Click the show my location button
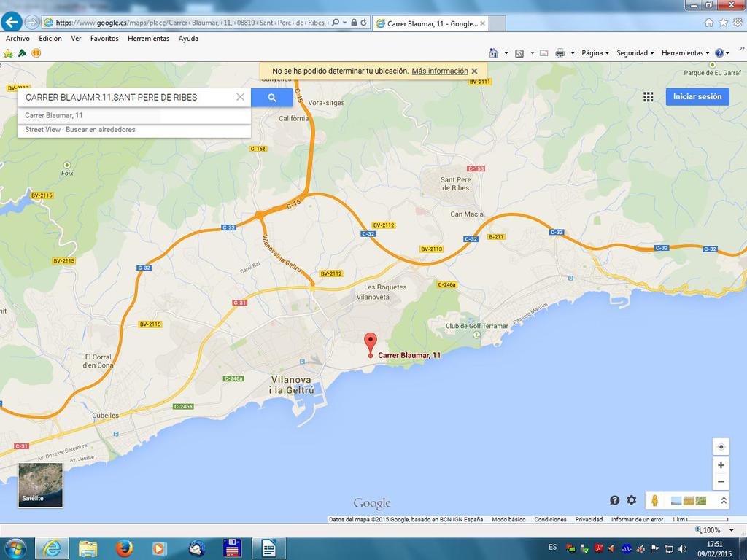 (x=721, y=447)
